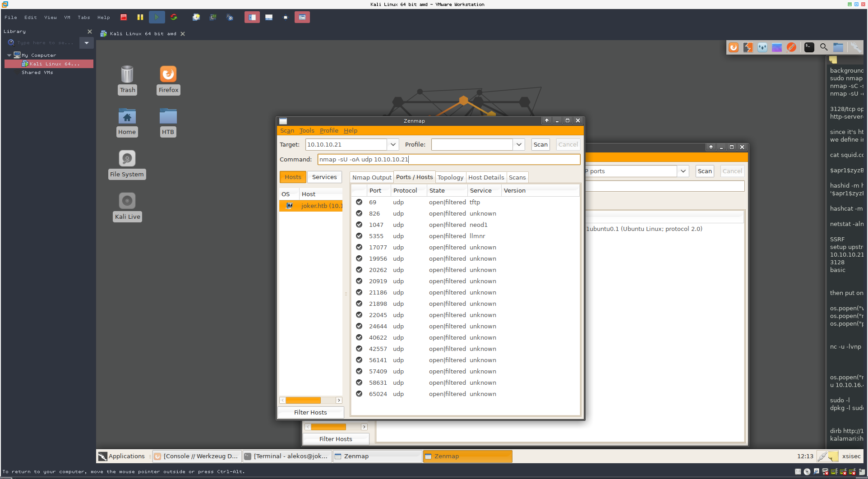868x479 pixels.
Task: Click the Command input field in Zenmap
Action: coord(449,159)
